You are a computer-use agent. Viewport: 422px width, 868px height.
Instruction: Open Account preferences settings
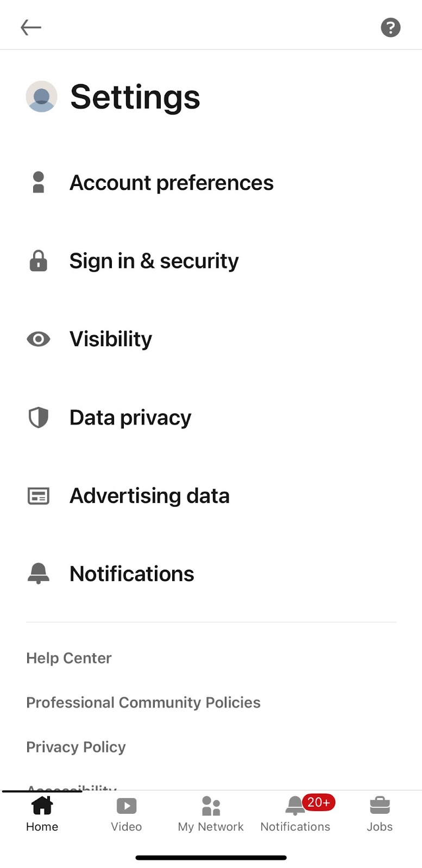pos(211,183)
